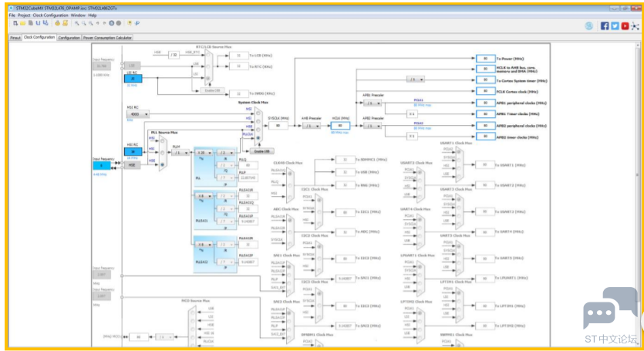The height and width of the screenshot is (351, 644).
Task: Open the PLL /R /2 divider dropdown
Action: (x=225, y=153)
